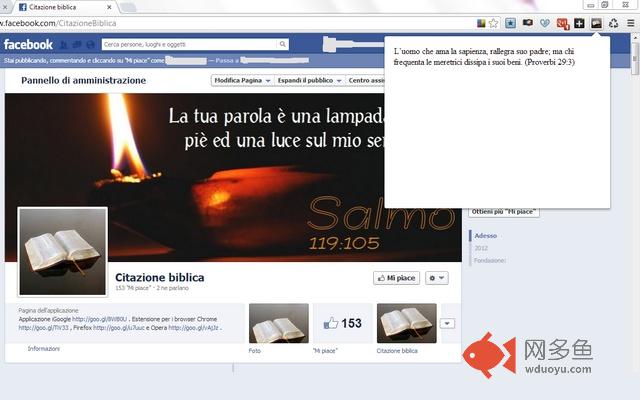Open the Foto thumbnail
Image resolution: width=640 pixels, height=400 pixels.
click(278, 323)
